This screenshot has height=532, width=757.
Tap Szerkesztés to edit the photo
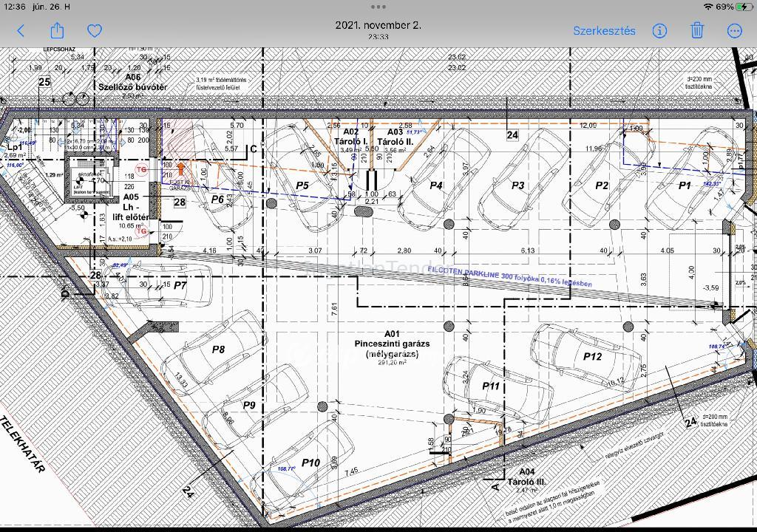tap(604, 30)
